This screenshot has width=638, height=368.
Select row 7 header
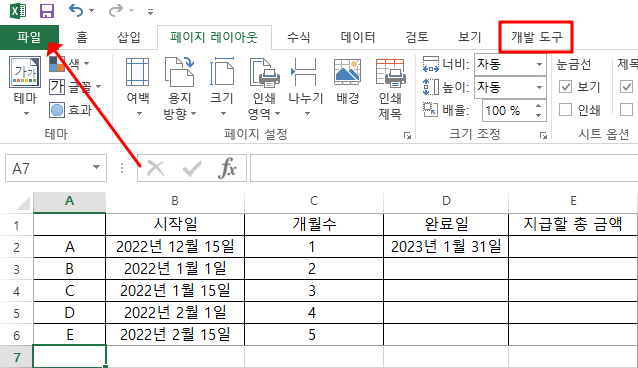click(x=16, y=357)
